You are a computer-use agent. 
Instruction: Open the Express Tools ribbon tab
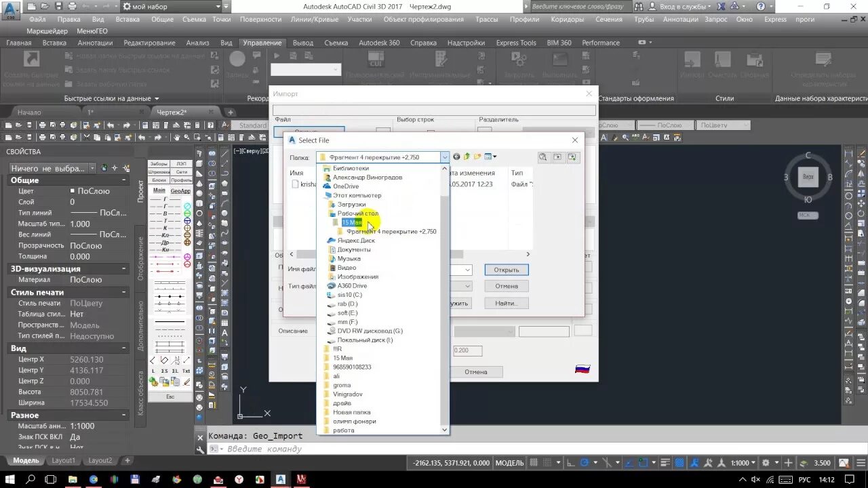516,43
